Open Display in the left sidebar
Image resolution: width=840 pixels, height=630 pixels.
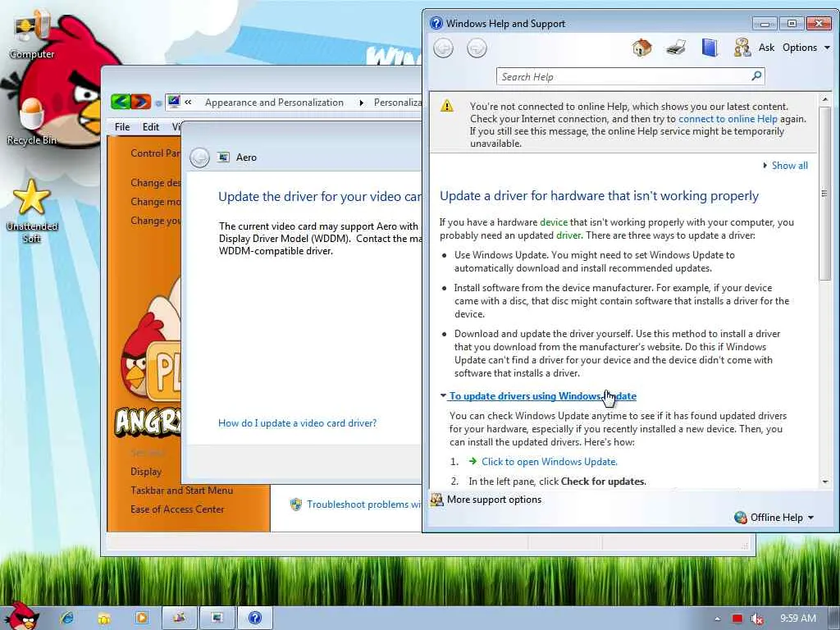146,472
